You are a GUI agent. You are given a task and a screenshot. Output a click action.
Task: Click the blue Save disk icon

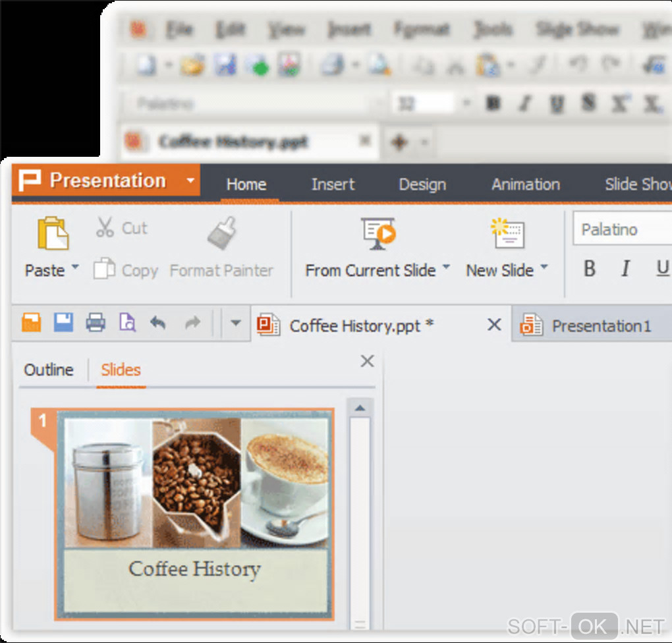(x=63, y=322)
